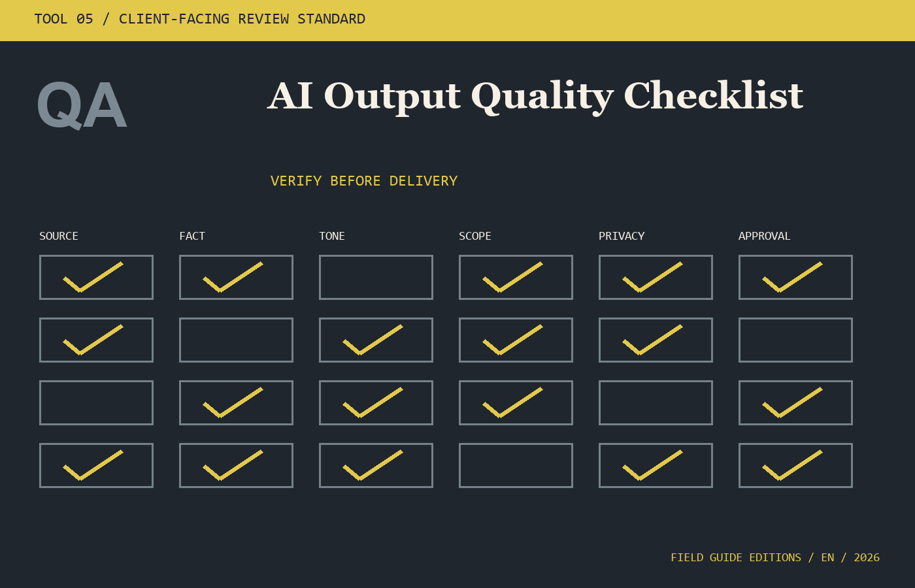The image size is (915, 588).
Task: Toggle the second TONE row checkbox
Action: coord(376,340)
